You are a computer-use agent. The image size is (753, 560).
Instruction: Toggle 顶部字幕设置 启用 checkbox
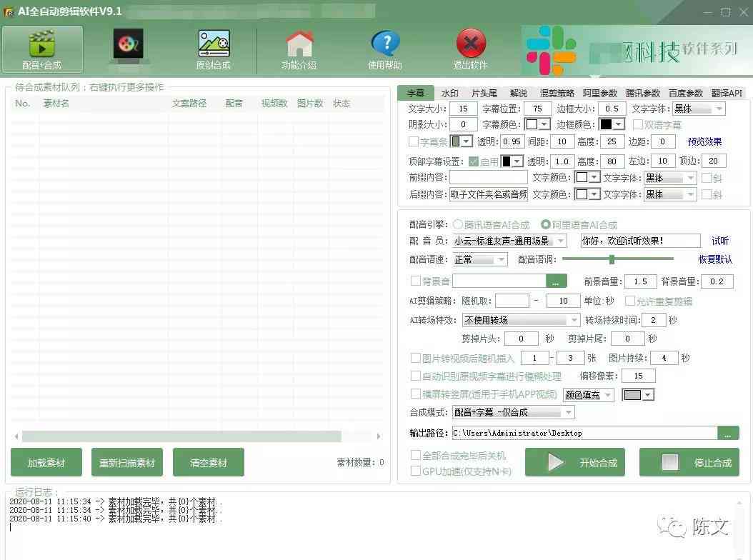[x=474, y=161]
